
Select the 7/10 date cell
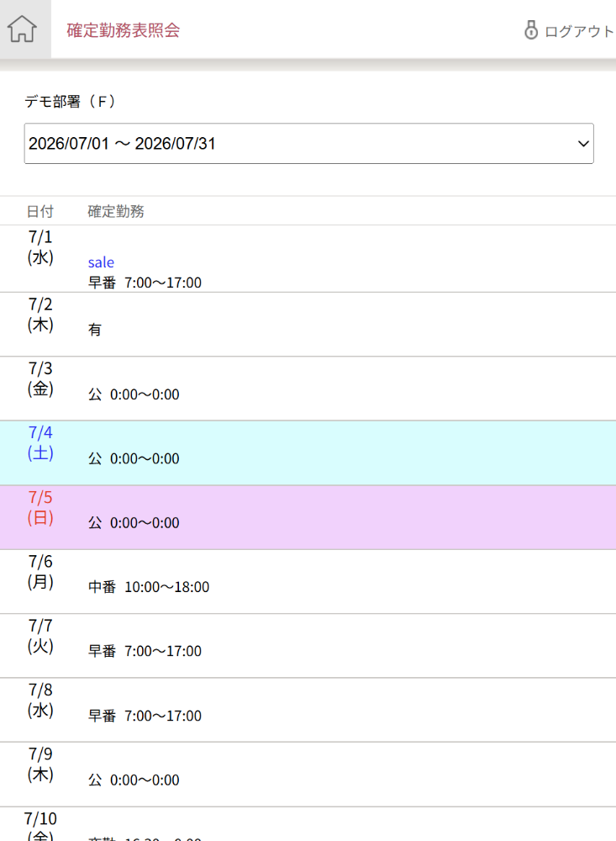[40, 826]
